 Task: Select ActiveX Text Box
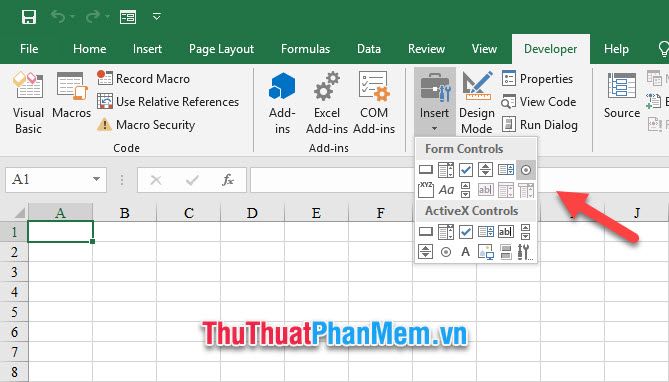click(x=506, y=232)
